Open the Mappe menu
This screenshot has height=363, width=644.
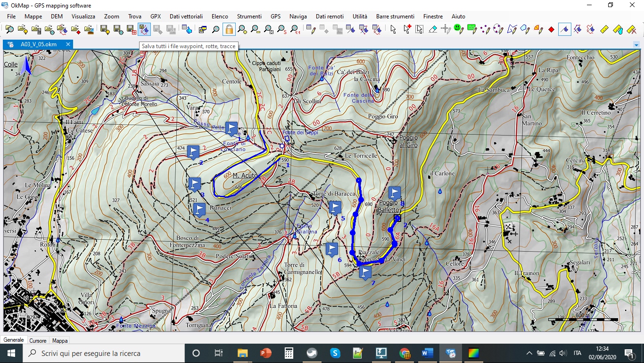(33, 17)
